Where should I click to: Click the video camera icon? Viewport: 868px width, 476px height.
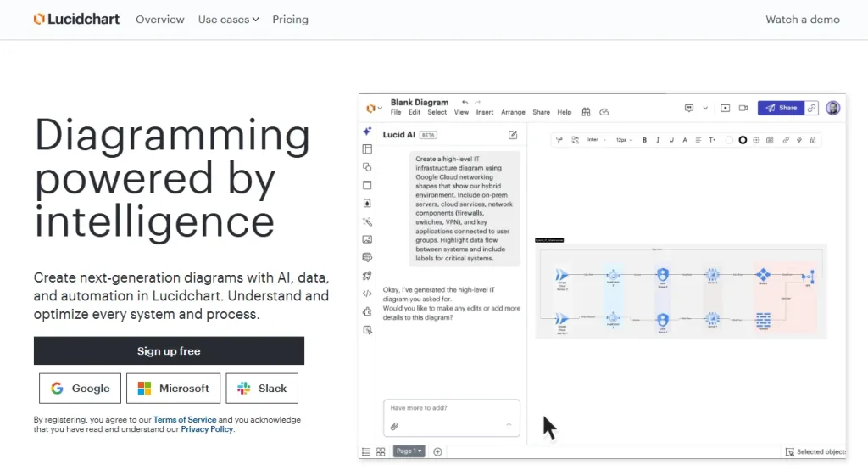point(743,108)
